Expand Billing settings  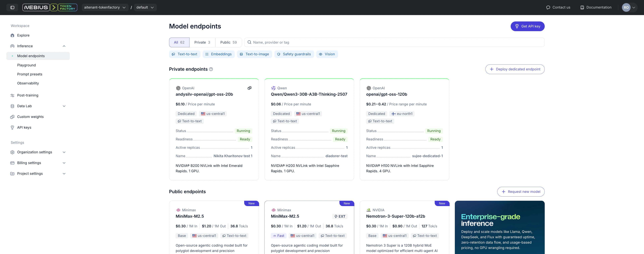coord(64,163)
